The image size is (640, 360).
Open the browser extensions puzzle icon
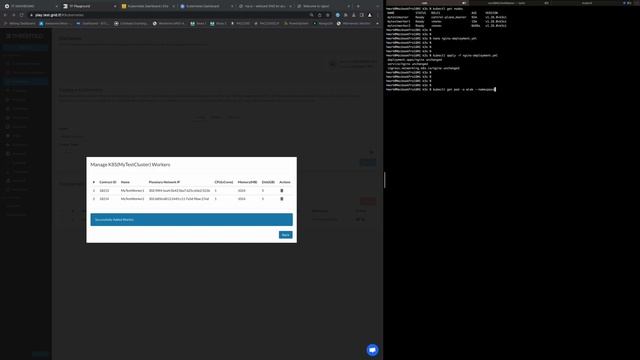click(x=346, y=15)
